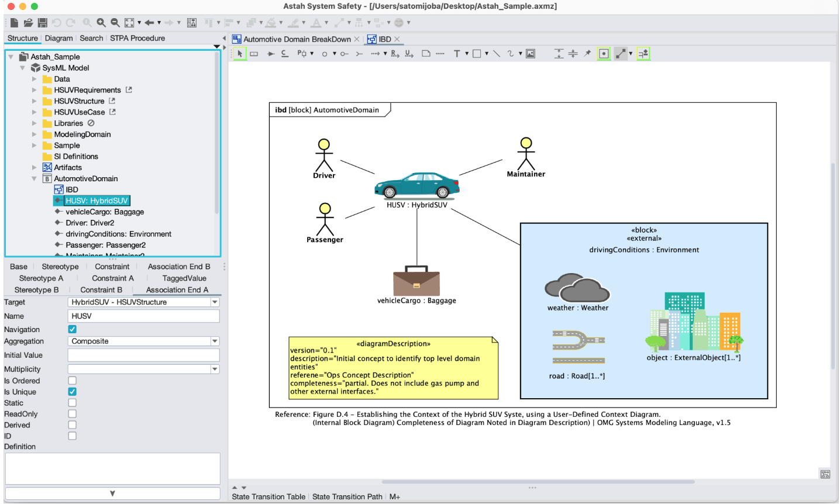
Task: Select the Image insertion tool
Action: point(530,53)
